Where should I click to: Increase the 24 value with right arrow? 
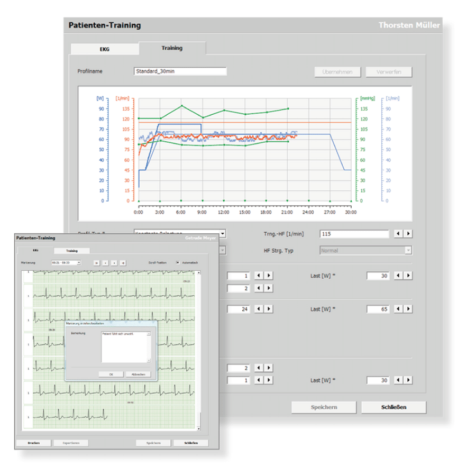click(x=269, y=309)
